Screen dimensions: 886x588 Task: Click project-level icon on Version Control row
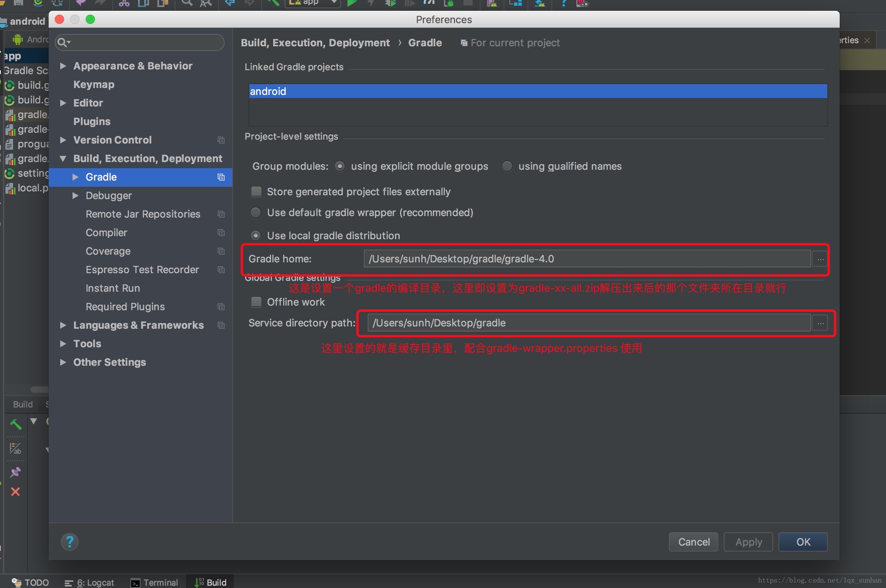(221, 140)
